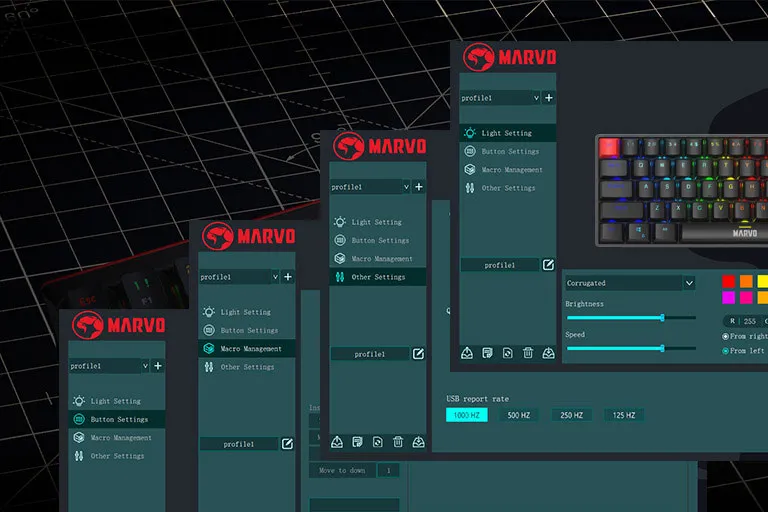Click the upload-tray icon in Light Setting window
Viewport: 768px width, 512px height.
(x=467, y=353)
